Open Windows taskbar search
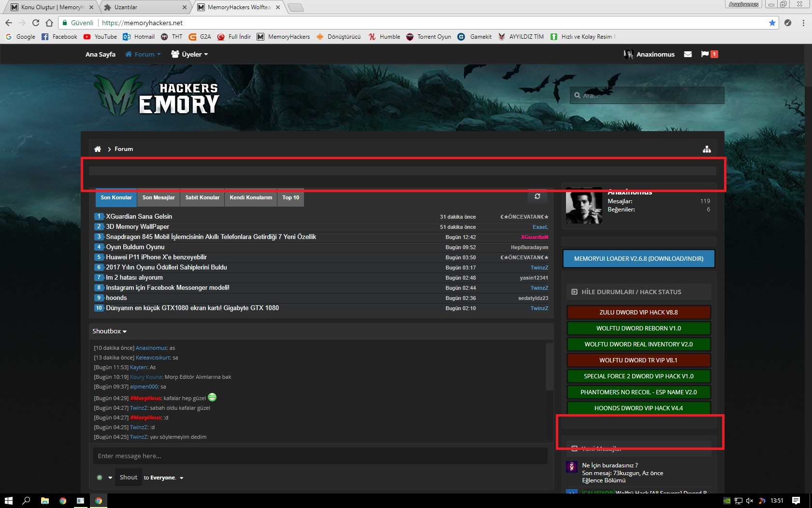This screenshot has width=812, height=508. point(27,501)
